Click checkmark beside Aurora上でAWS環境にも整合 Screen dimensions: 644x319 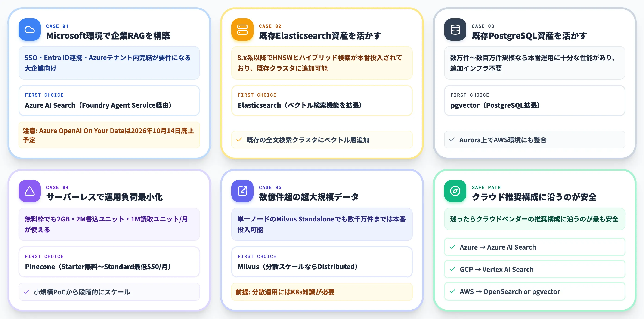click(x=452, y=140)
